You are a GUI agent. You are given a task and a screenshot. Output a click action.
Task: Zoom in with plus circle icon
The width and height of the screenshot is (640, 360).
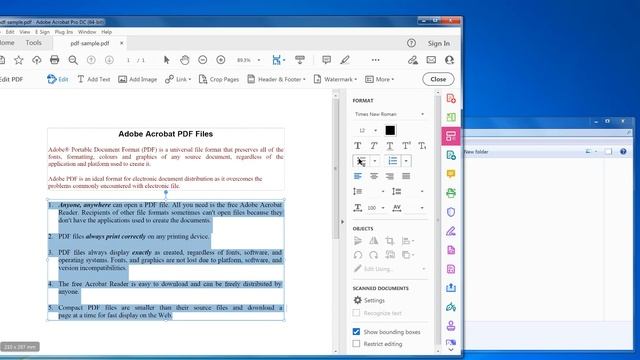221,60
